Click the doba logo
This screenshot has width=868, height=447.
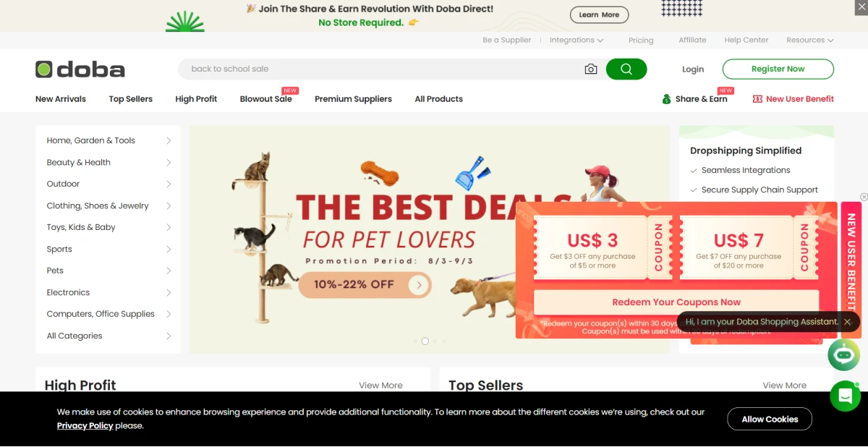[80, 69]
